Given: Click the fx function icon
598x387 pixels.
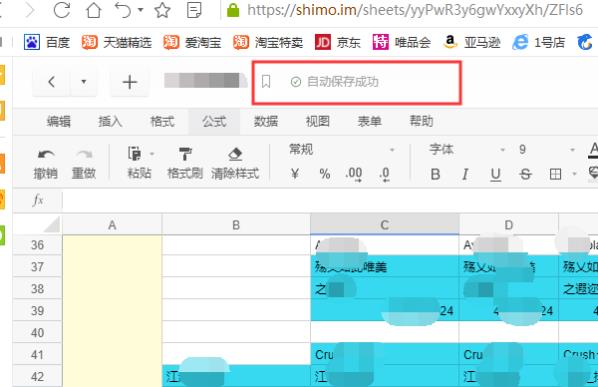Looking at the screenshot, I should pos(38,200).
